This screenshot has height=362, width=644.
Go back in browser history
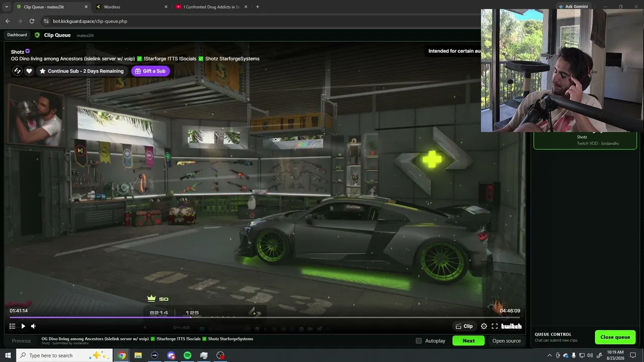pos(8,21)
